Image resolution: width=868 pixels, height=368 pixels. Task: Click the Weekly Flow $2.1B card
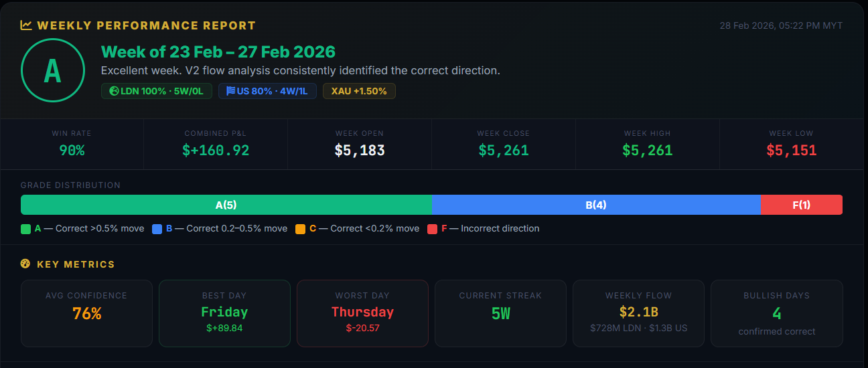[x=638, y=313]
